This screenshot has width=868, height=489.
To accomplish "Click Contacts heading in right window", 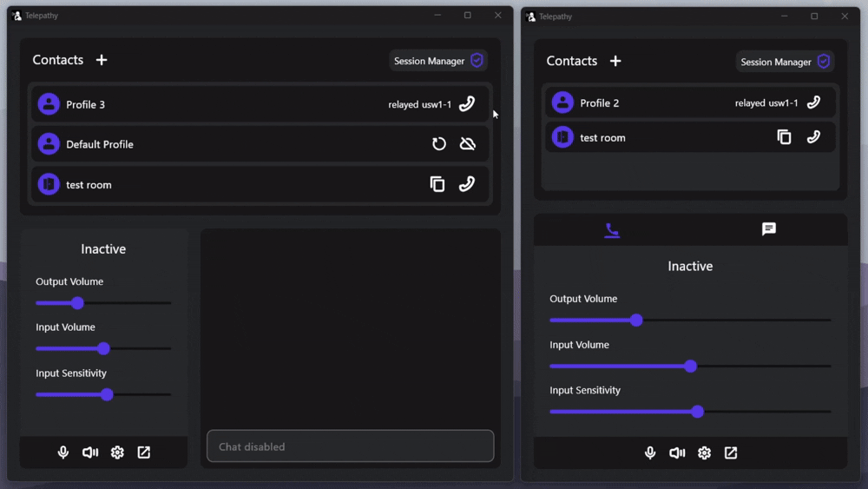I will tap(572, 61).
